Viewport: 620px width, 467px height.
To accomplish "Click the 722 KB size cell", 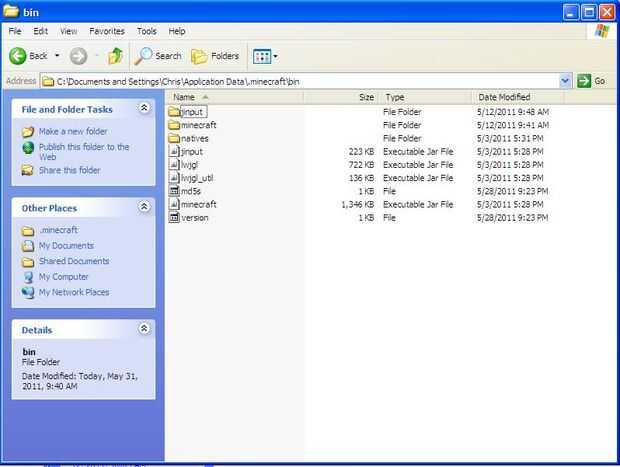I will (x=361, y=164).
